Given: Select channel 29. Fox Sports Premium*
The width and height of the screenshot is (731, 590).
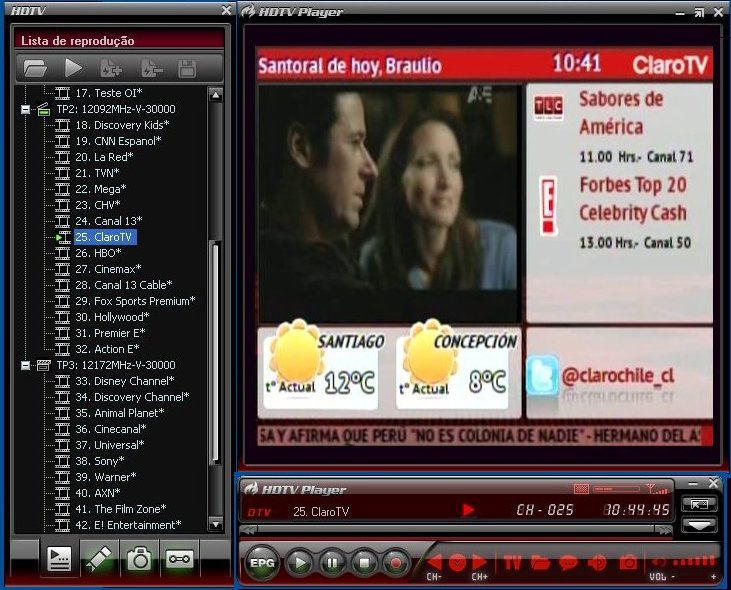Looking at the screenshot, I should click(x=135, y=301).
